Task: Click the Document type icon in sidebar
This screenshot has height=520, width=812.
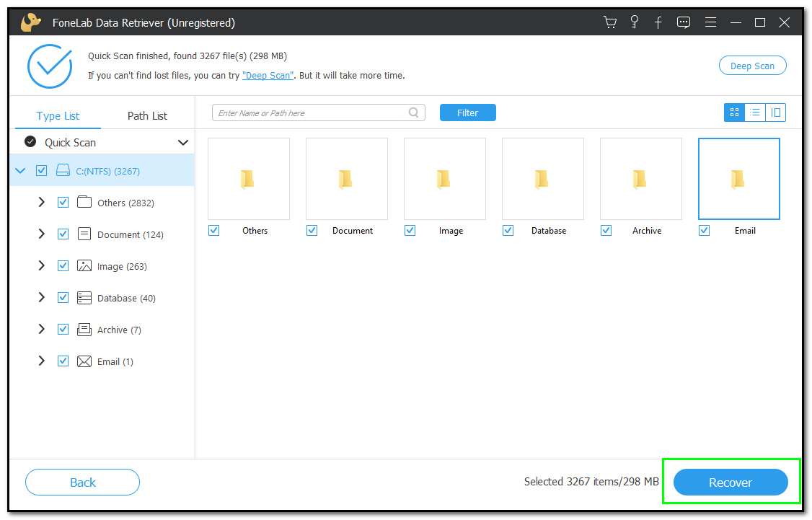Action: click(x=84, y=234)
